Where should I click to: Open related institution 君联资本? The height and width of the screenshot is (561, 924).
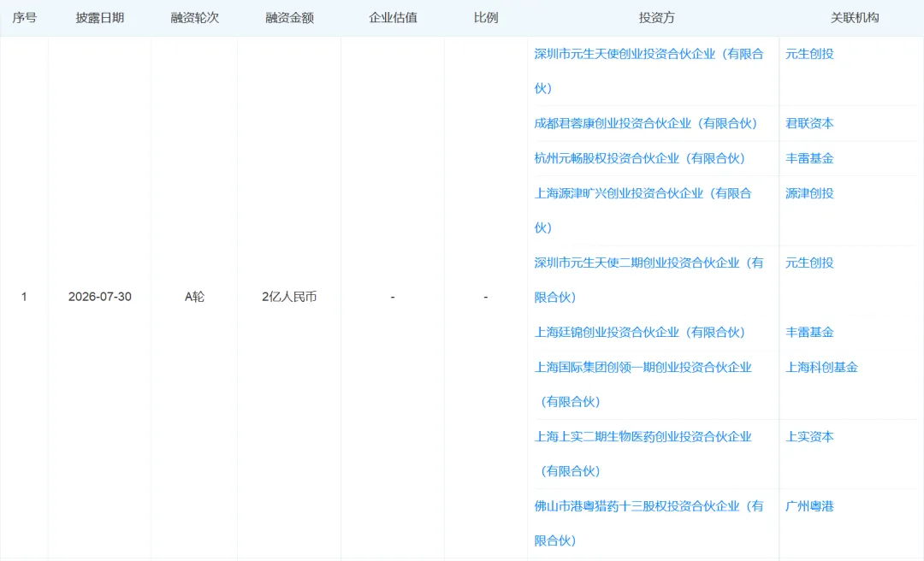809,123
